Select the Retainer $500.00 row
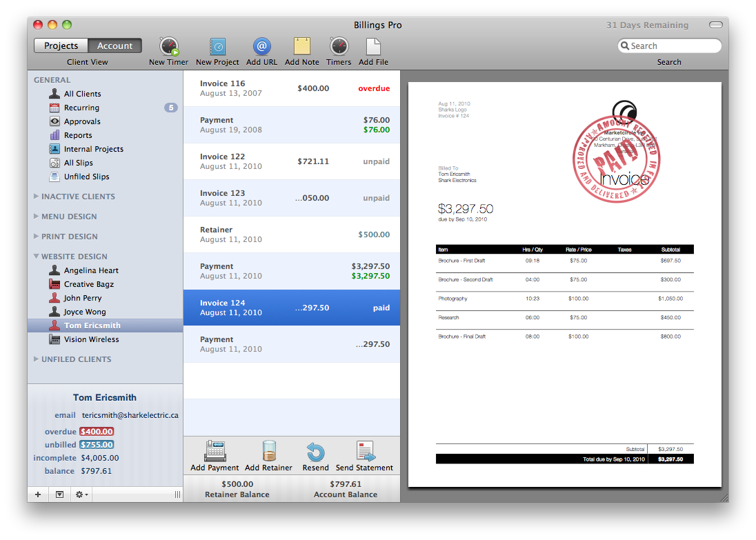Viewport: 756px width, 540px height. click(x=292, y=234)
